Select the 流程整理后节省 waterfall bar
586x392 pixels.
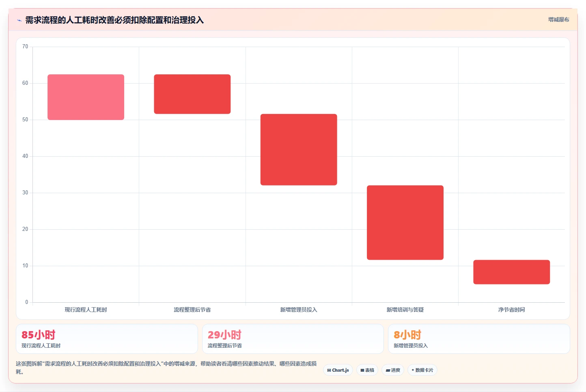tap(192, 94)
